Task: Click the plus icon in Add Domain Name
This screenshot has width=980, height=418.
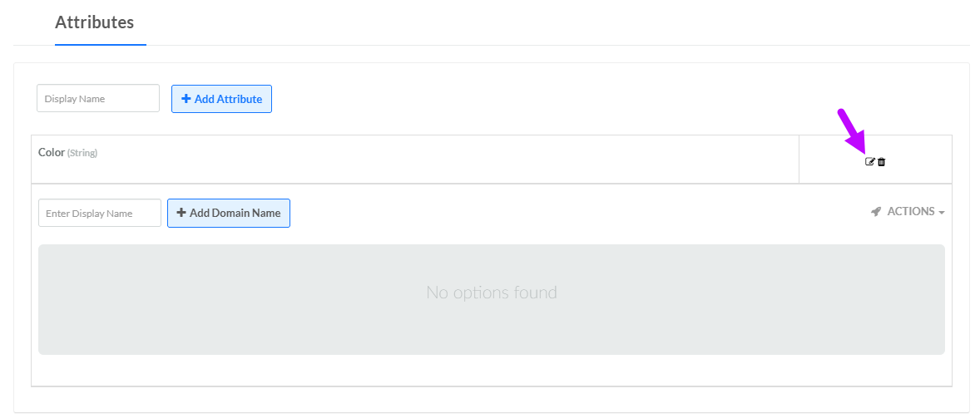Action: [181, 213]
